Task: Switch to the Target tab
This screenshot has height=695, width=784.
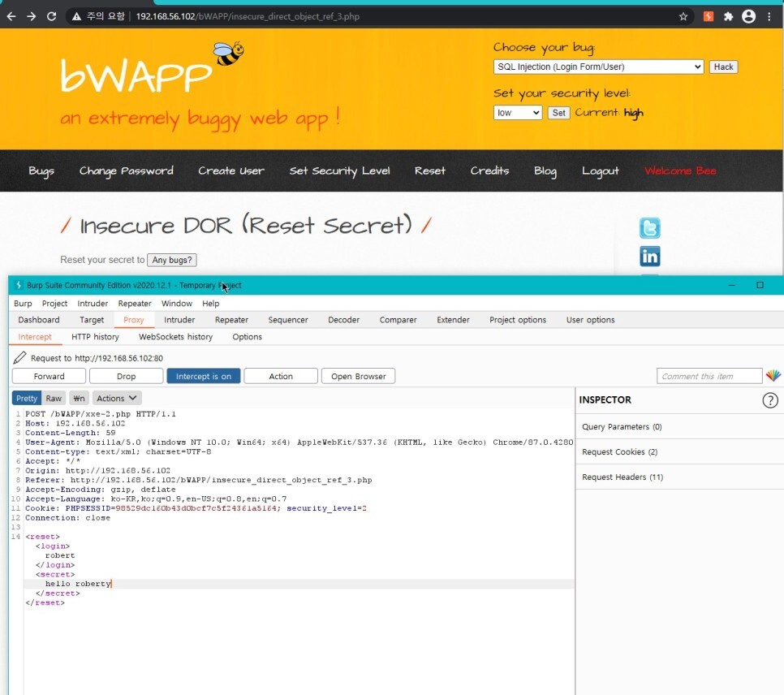Action: 92,320
